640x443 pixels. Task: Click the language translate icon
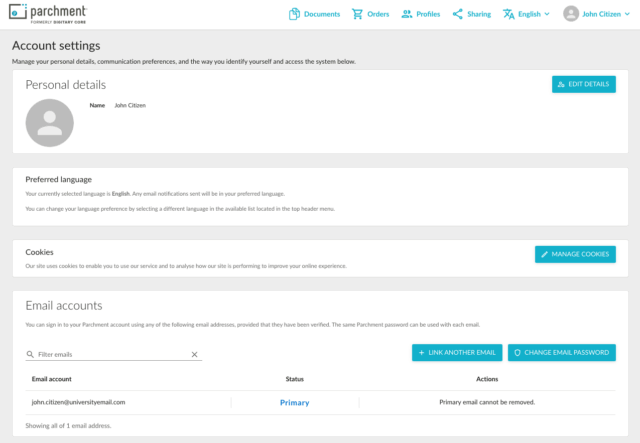click(508, 14)
